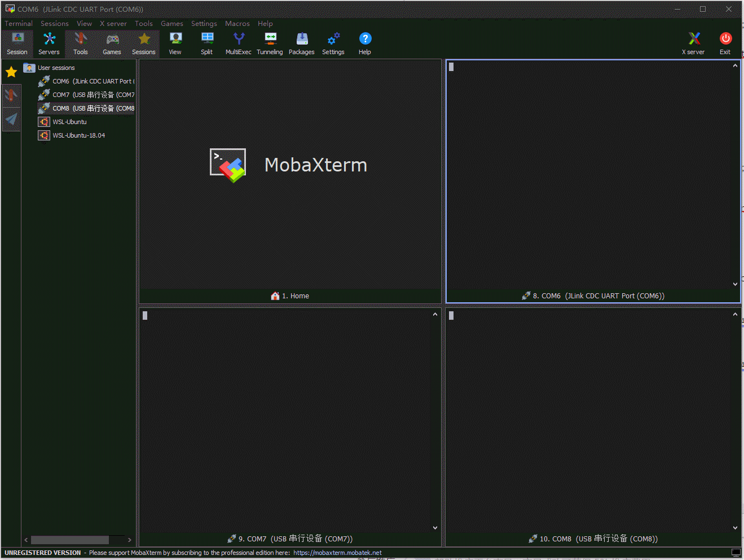
Task: Open the Games toolbar button
Action: pos(112,44)
